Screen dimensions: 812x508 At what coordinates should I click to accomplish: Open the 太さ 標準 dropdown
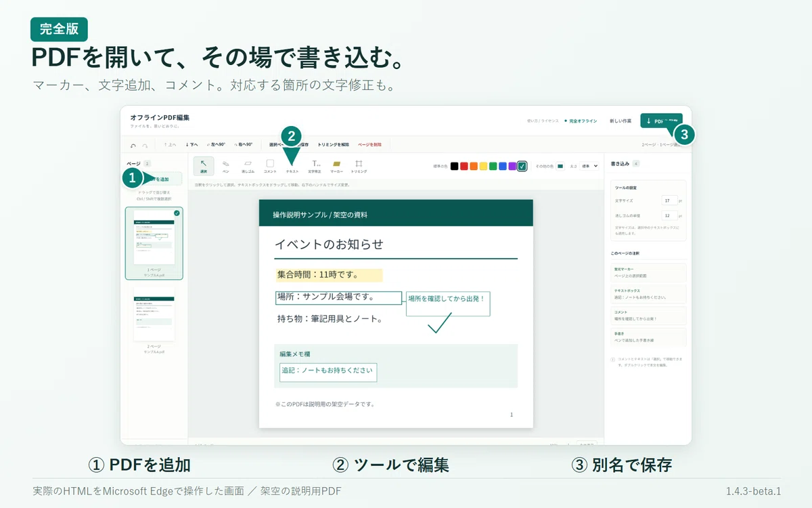pos(589,166)
